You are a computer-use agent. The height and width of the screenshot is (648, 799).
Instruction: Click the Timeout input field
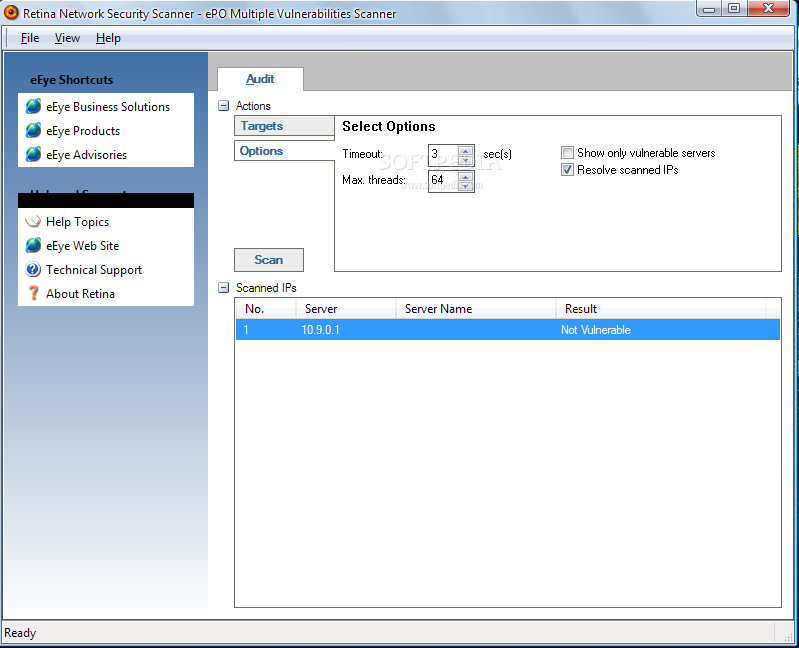pos(443,154)
